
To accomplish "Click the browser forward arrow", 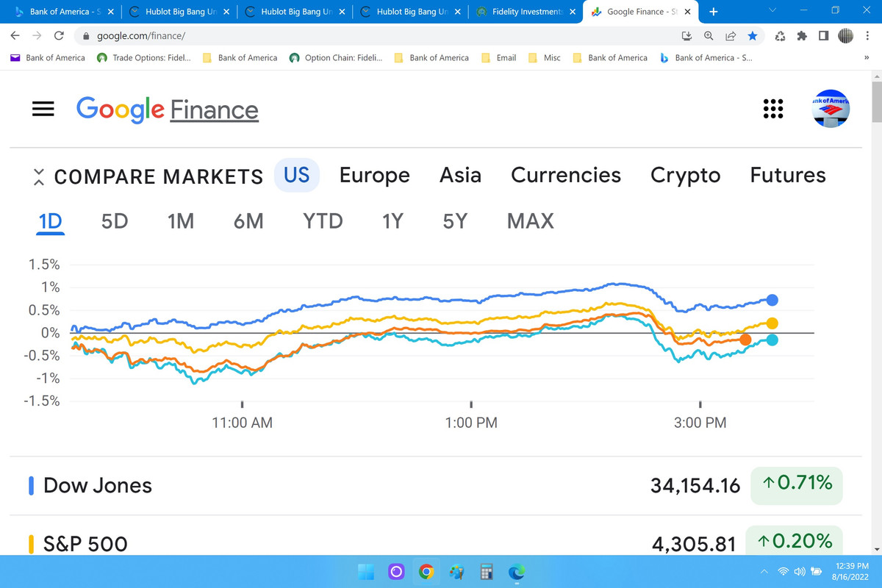I will 37,35.
